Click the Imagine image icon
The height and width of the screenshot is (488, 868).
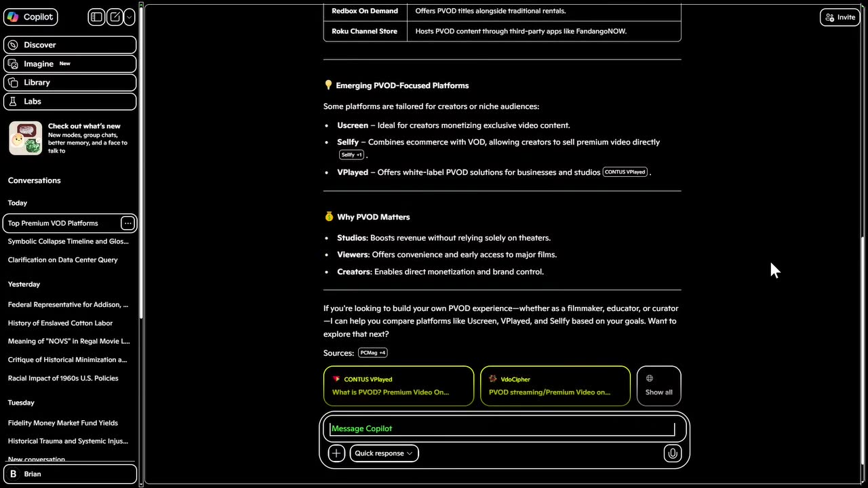[13, 64]
